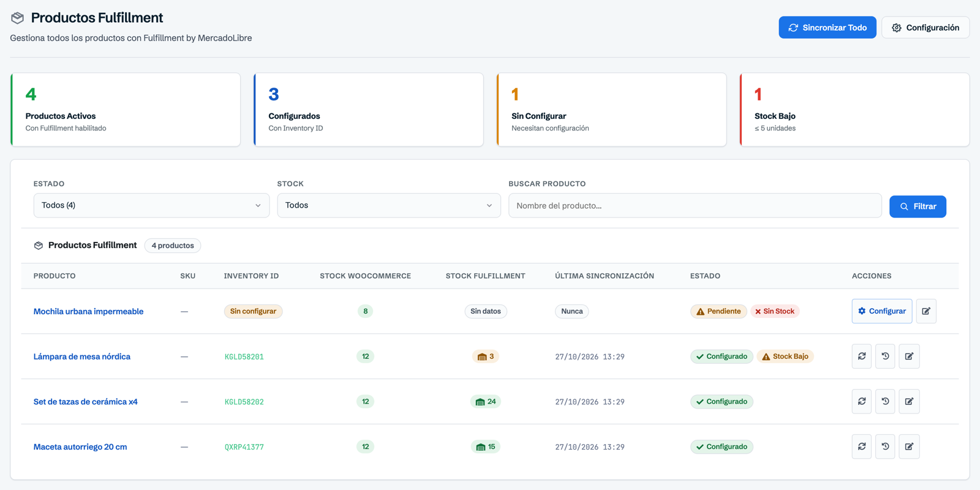Viewport: 980px width, 490px height.
Task: Edit the Lámpara de mesa nórdica product
Action: [x=909, y=356]
